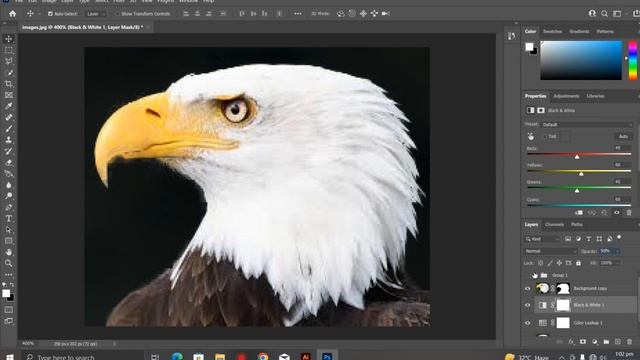Viewport: 640px width, 360px height.
Task: Reset adjustment defaults icon in Properties
Action: click(604, 213)
